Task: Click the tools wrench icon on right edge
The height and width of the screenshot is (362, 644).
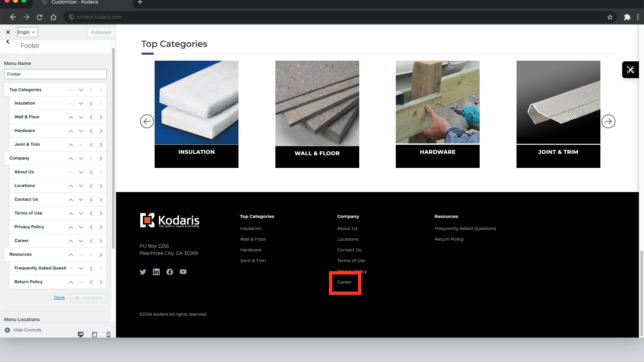Action: (x=630, y=70)
